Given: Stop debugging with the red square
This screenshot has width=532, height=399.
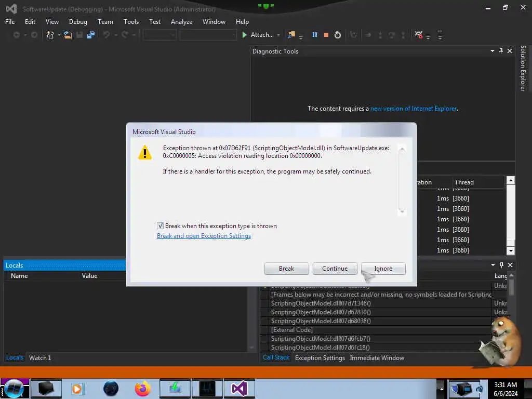Looking at the screenshot, I should [326, 35].
